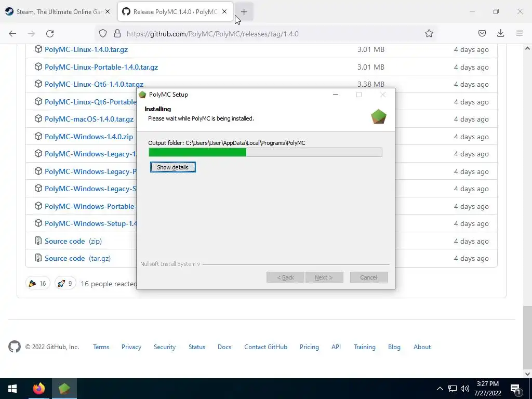Open Contact GitHub link
Screen dimensions: 532x399
coord(265,347)
